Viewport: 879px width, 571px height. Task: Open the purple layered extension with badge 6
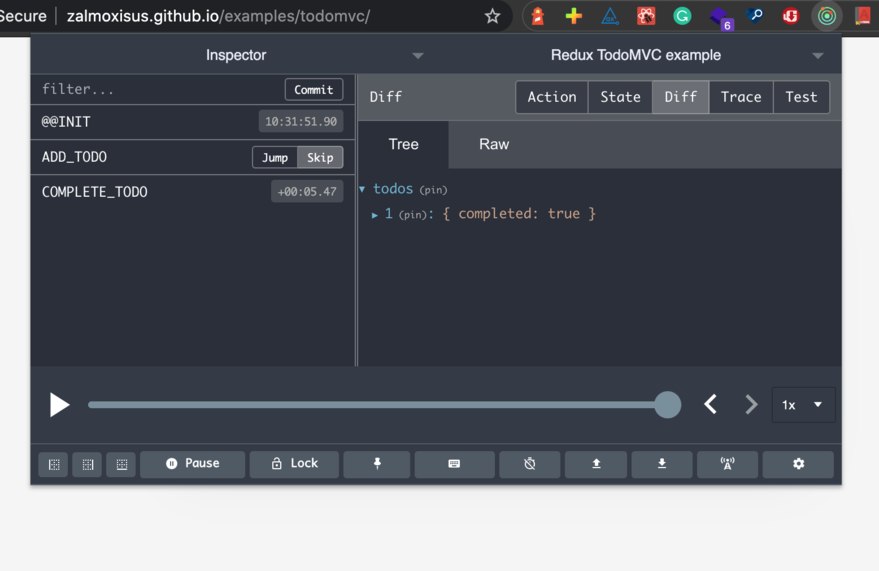(x=720, y=17)
